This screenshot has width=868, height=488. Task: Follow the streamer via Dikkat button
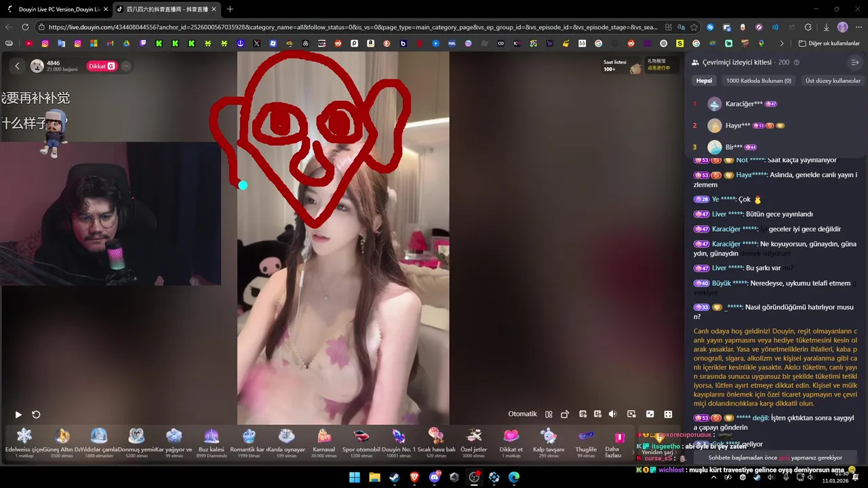pos(102,66)
